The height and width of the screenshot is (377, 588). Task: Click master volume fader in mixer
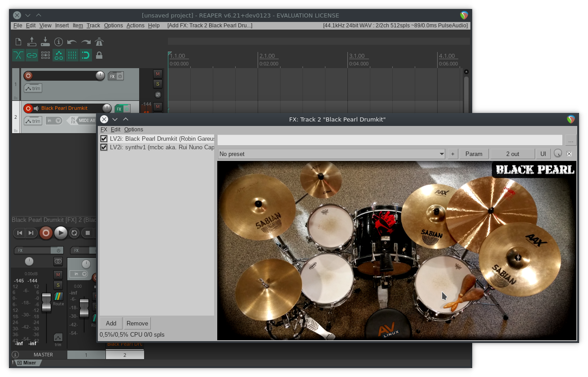click(x=46, y=303)
